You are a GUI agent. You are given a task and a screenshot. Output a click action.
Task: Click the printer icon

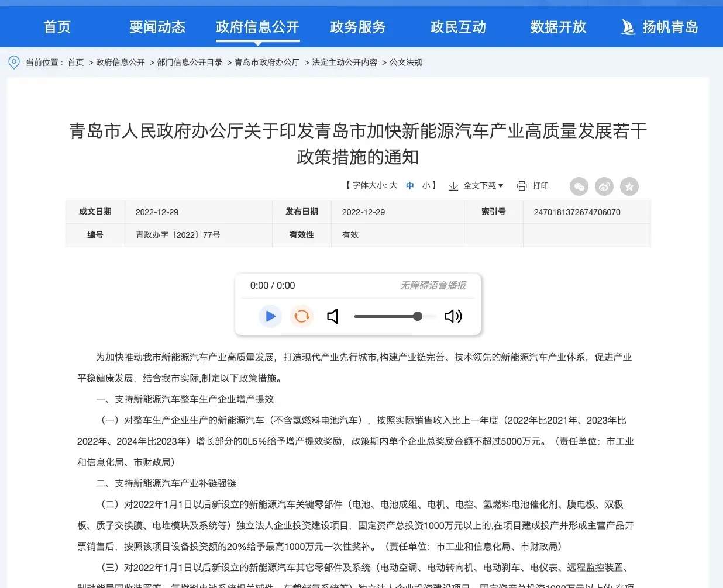(522, 186)
